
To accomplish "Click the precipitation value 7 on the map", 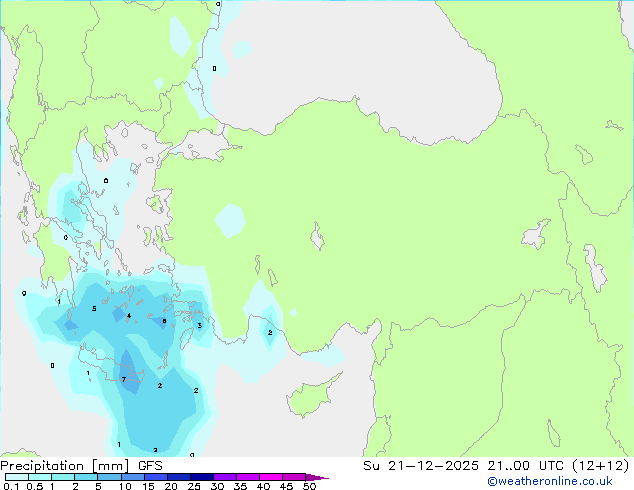I will tap(124, 379).
